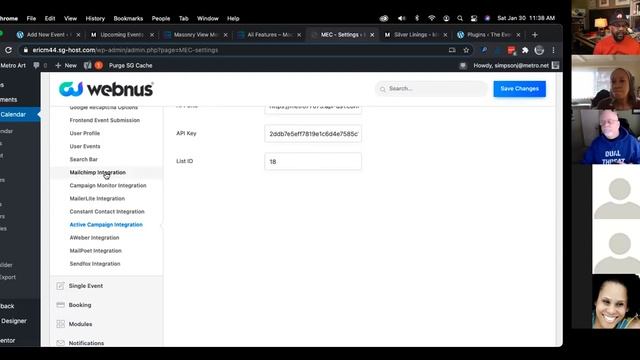This screenshot has height=360, width=640.
Task: Open a new browser tab
Action: tap(535, 35)
